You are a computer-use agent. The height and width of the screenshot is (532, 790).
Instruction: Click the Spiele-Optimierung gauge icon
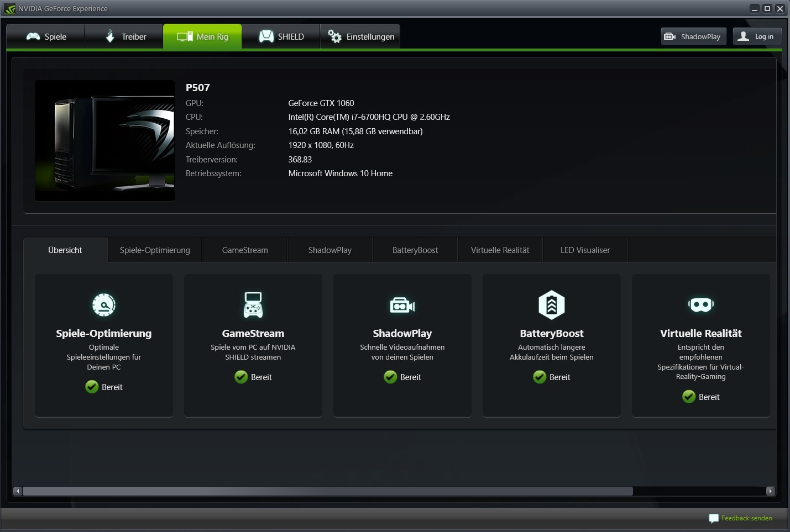click(x=104, y=305)
